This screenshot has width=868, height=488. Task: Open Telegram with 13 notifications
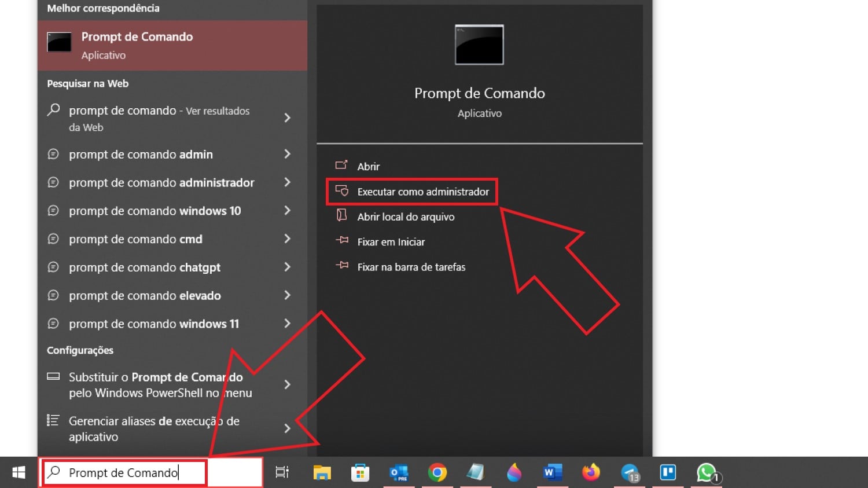(x=630, y=473)
